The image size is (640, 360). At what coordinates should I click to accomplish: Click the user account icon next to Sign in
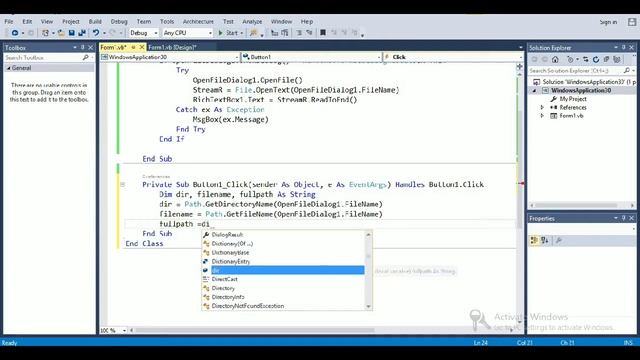point(632,22)
